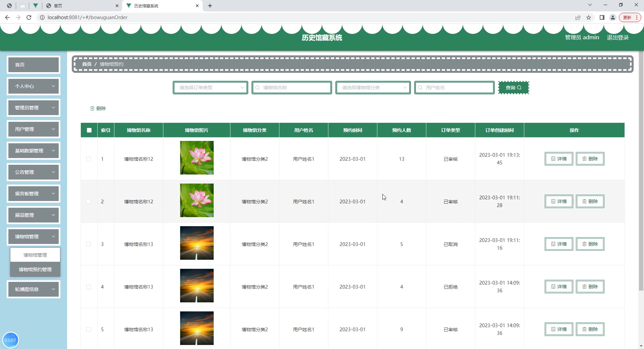Open 详情 for row 2
Viewport: 644px width, 349px height.
click(559, 201)
